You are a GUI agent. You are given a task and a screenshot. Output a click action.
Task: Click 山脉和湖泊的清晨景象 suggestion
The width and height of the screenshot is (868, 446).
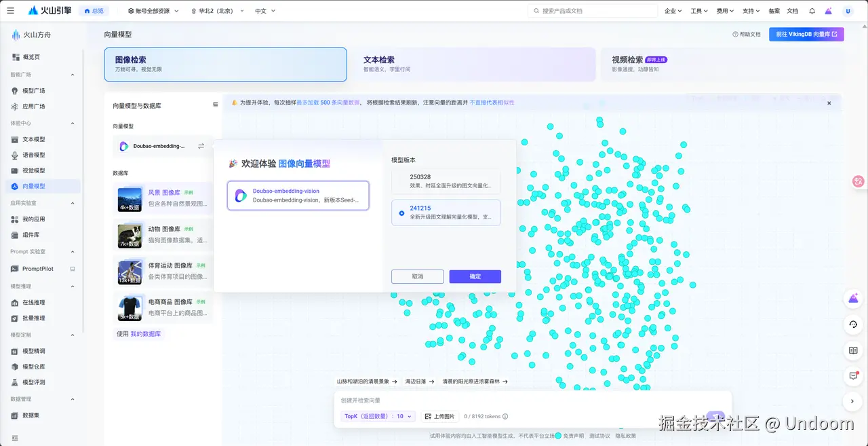pyautogui.click(x=367, y=382)
